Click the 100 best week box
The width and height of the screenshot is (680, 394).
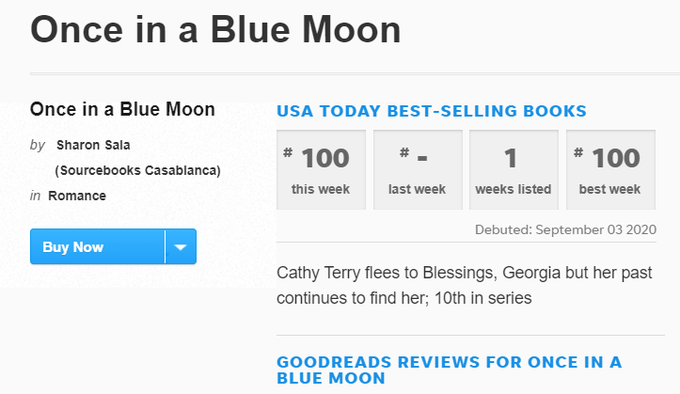pyautogui.click(x=611, y=170)
